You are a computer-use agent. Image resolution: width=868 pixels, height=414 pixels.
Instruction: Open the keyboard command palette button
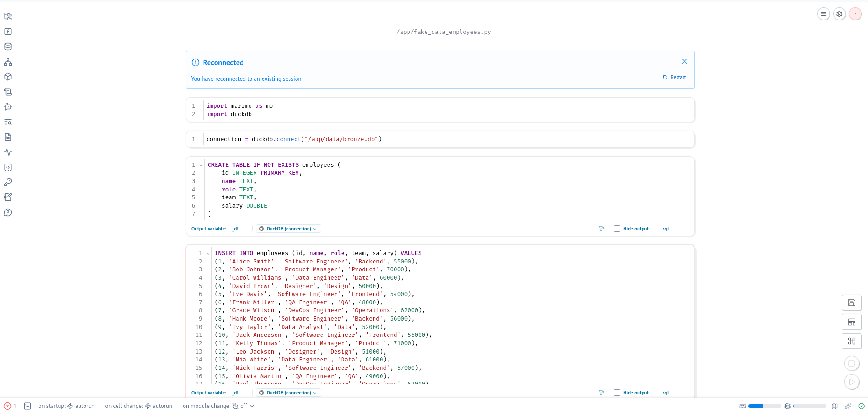851,341
